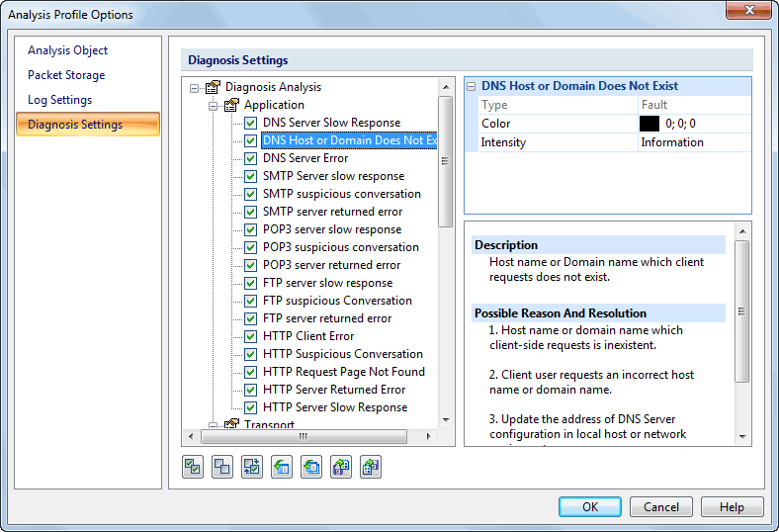Open the Analysis Object page
Viewport: 779px width, 532px height.
68,50
